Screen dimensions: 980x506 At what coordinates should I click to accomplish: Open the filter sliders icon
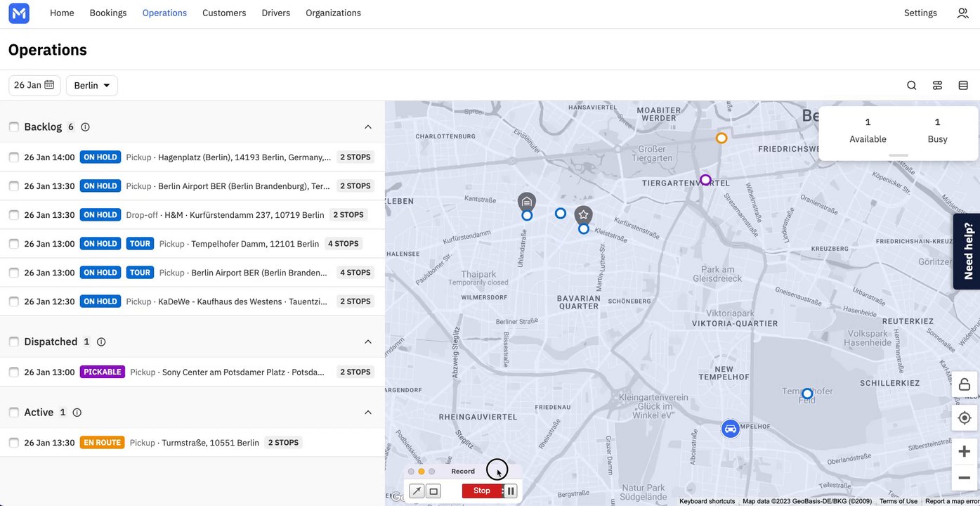(937, 86)
